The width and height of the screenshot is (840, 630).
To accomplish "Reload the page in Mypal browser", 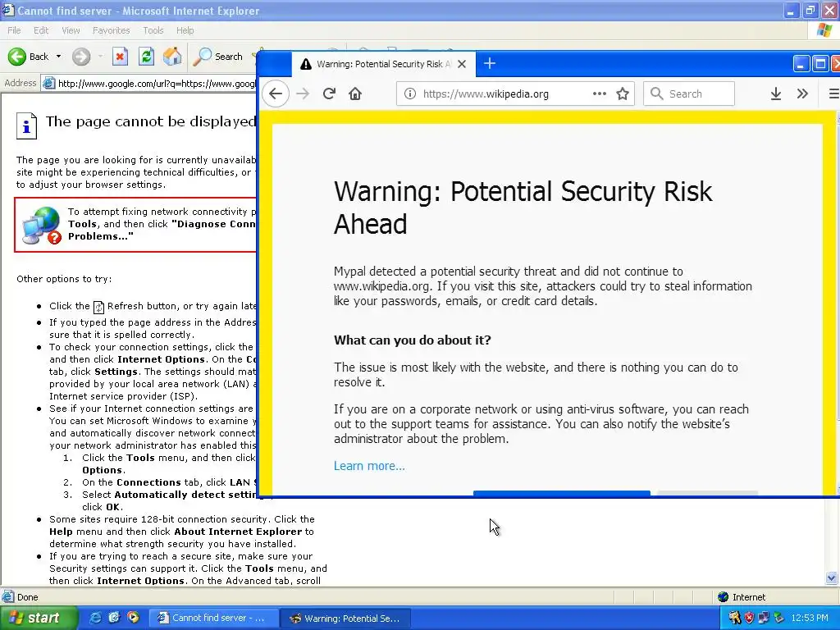I will [x=329, y=94].
